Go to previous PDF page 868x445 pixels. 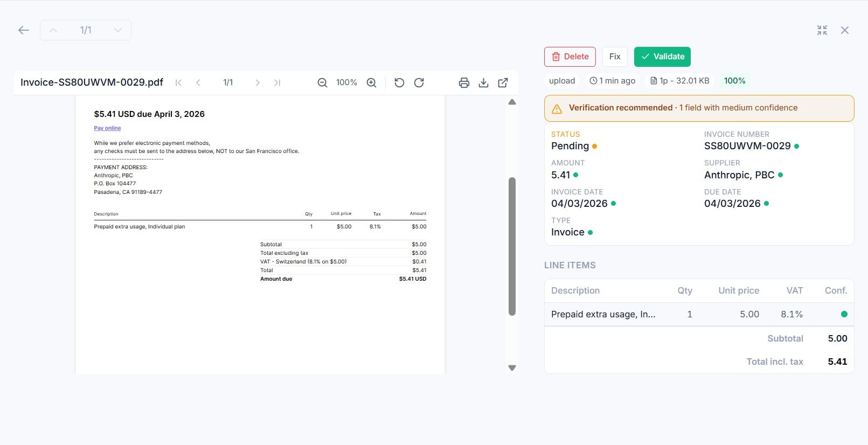(198, 82)
